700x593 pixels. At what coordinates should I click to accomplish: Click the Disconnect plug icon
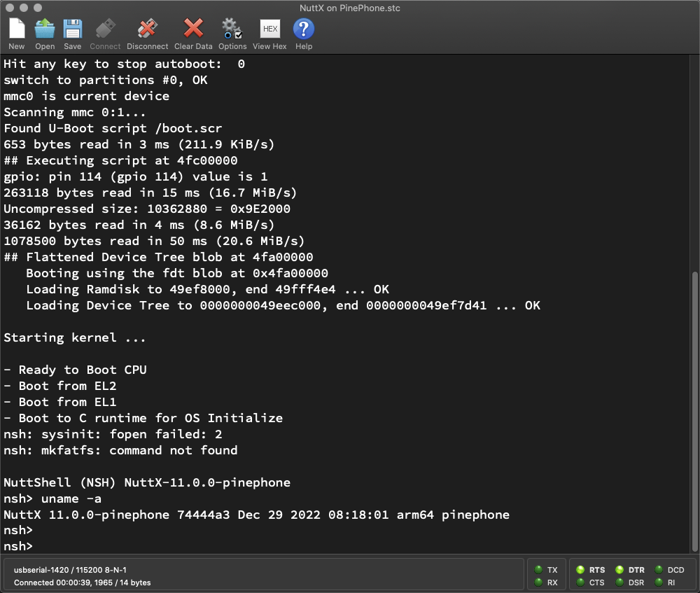147,29
